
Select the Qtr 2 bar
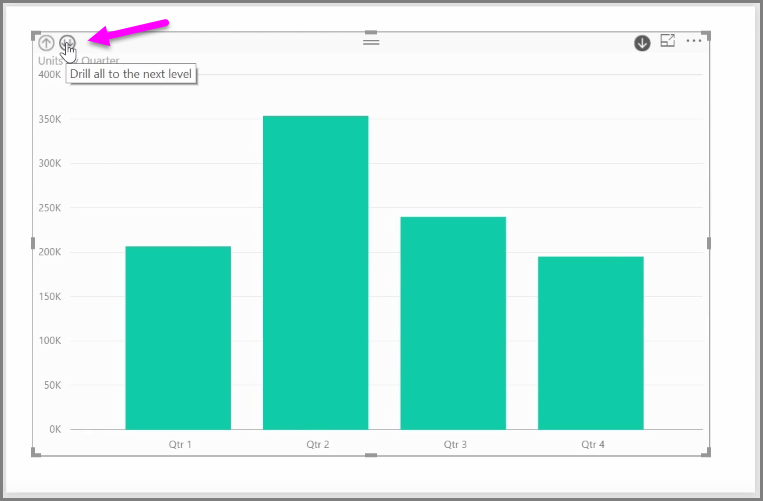[x=316, y=272]
